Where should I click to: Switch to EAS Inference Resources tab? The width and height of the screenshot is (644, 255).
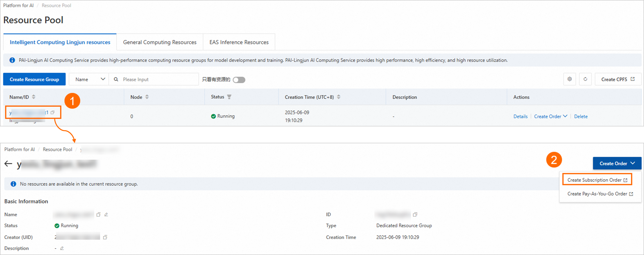tap(239, 42)
